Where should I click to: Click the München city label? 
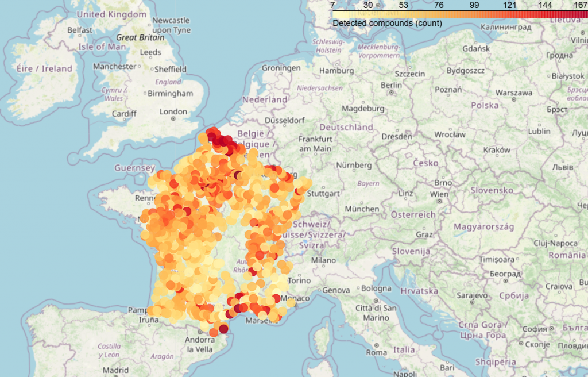[x=362, y=209]
